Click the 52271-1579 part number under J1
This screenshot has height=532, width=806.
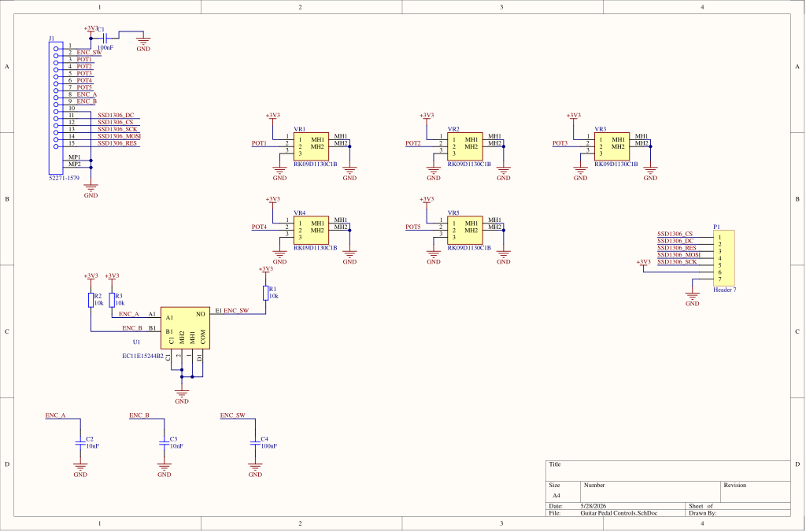pyautogui.click(x=63, y=177)
